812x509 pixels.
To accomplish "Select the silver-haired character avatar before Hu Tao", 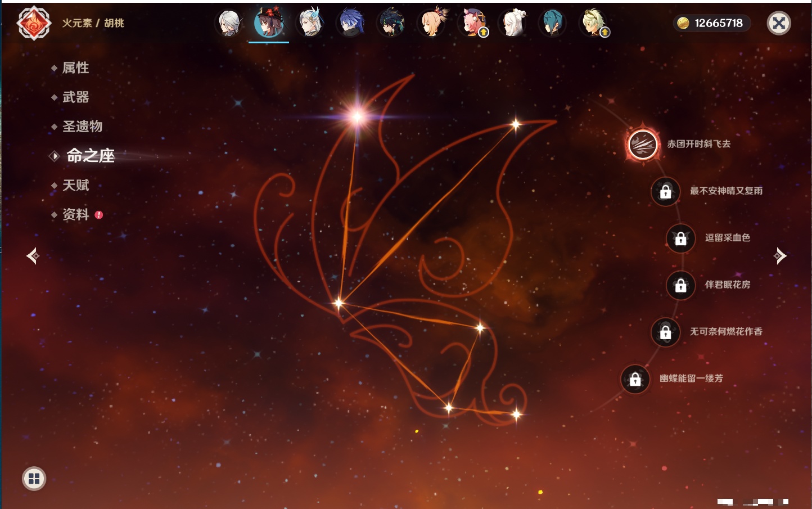I will pyautogui.click(x=229, y=23).
